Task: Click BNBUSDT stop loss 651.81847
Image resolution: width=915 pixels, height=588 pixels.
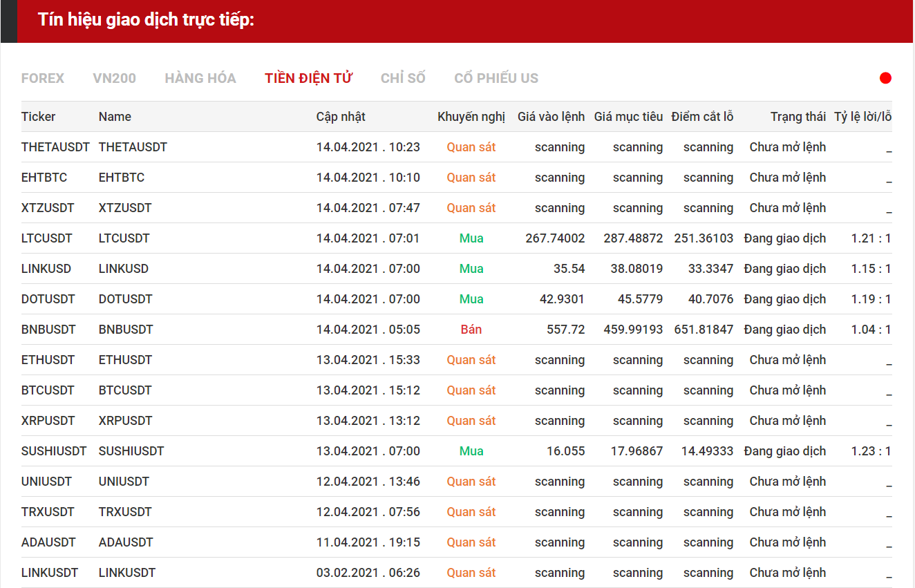Action: tap(704, 330)
